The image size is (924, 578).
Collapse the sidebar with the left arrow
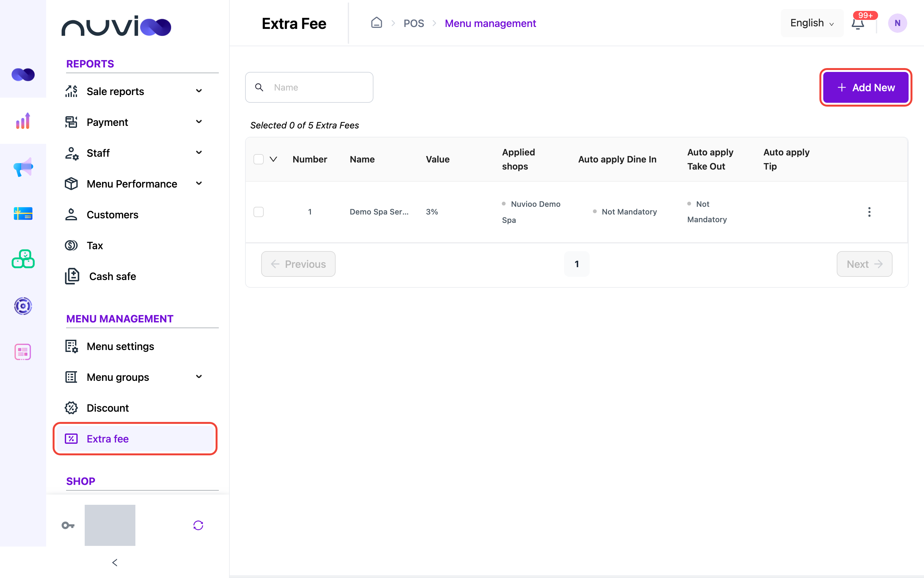tap(115, 562)
